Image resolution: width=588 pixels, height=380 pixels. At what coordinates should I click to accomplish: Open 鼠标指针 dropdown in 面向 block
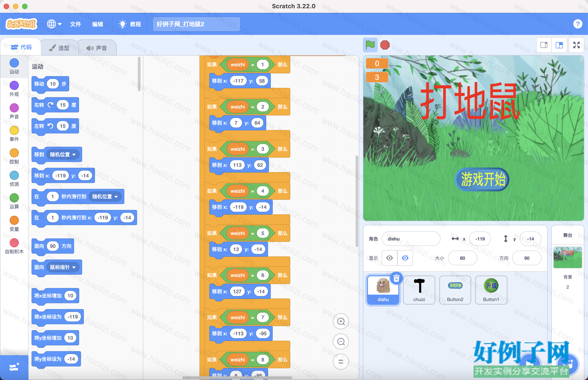(63, 267)
